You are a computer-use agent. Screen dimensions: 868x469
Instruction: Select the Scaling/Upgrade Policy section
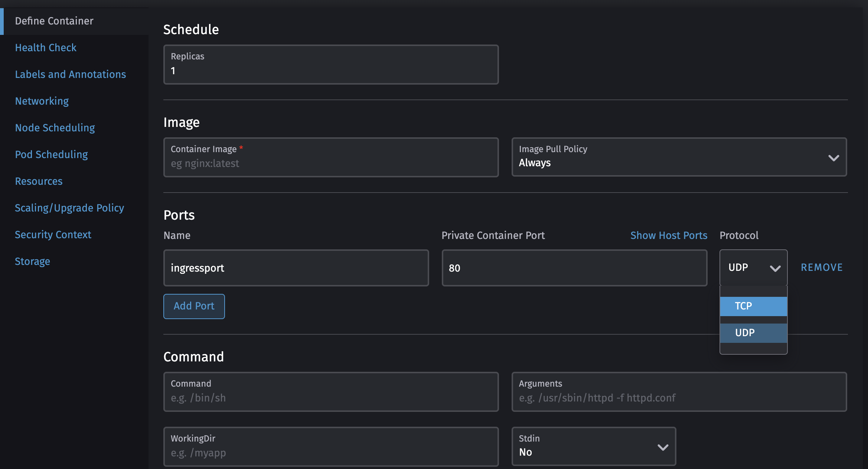click(69, 208)
